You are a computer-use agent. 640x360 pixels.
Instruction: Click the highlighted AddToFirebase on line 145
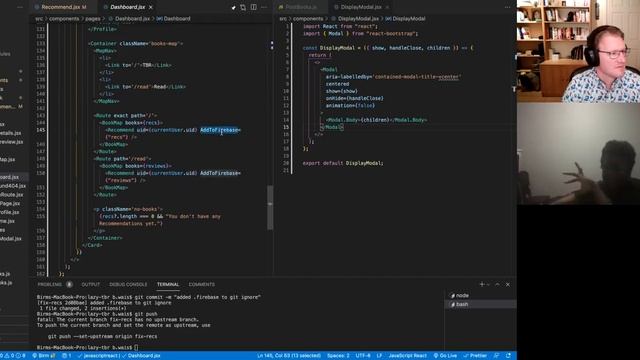point(219,130)
